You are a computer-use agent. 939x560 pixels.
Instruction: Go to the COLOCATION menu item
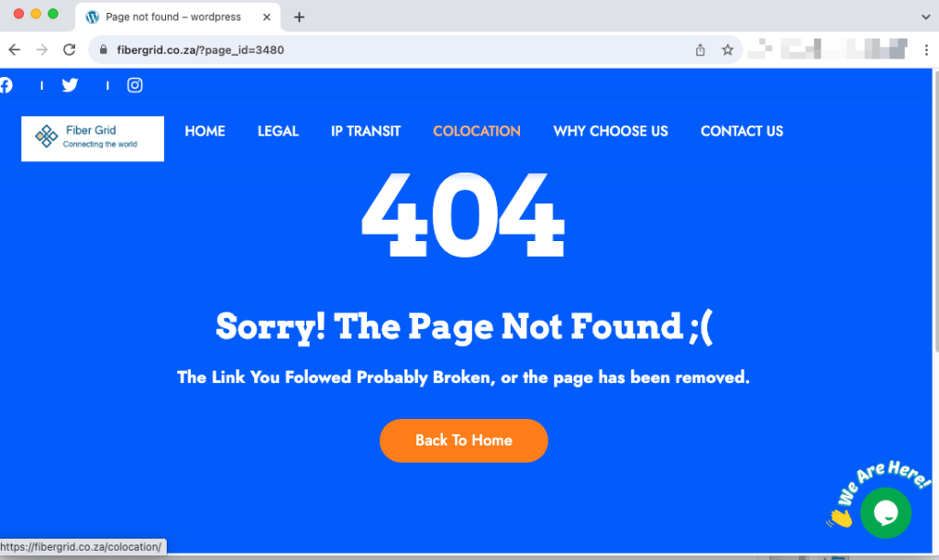tap(477, 131)
